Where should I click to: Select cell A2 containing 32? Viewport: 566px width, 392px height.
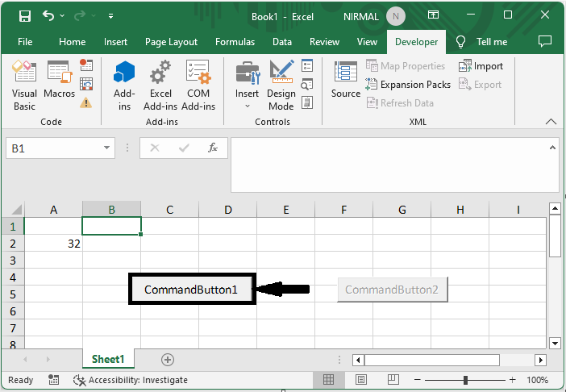tap(53, 243)
